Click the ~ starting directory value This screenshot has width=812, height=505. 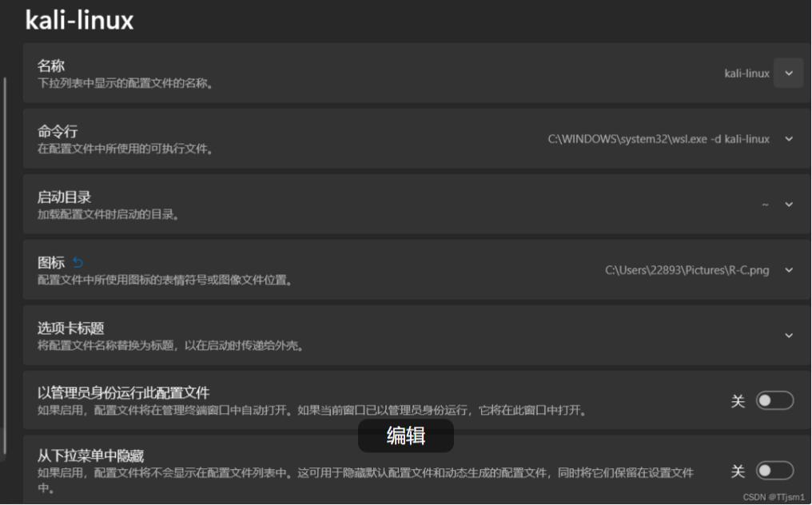click(x=765, y=205)
